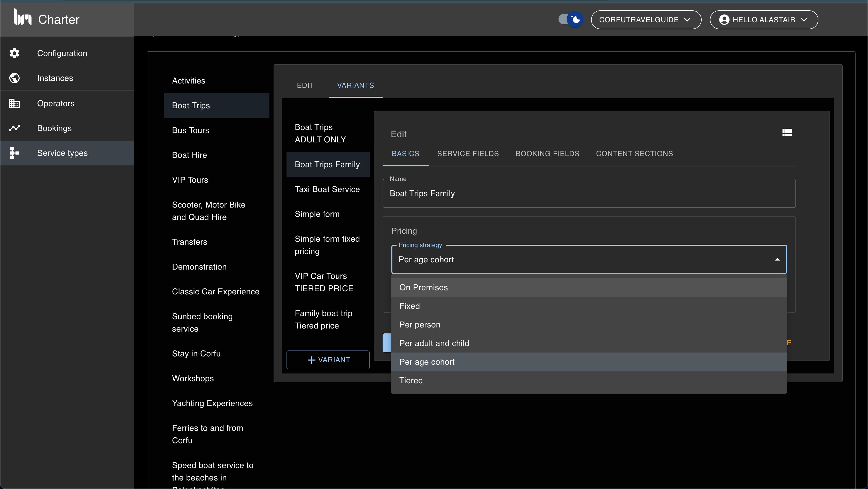Select Per adult and child pricing

pyautogui.click(x=434, y=343)
